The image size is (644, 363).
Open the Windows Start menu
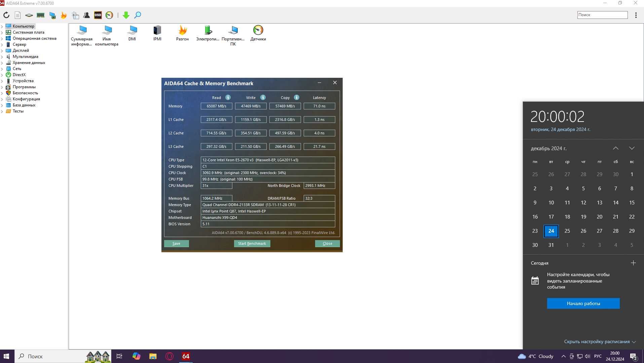(6, 356)
